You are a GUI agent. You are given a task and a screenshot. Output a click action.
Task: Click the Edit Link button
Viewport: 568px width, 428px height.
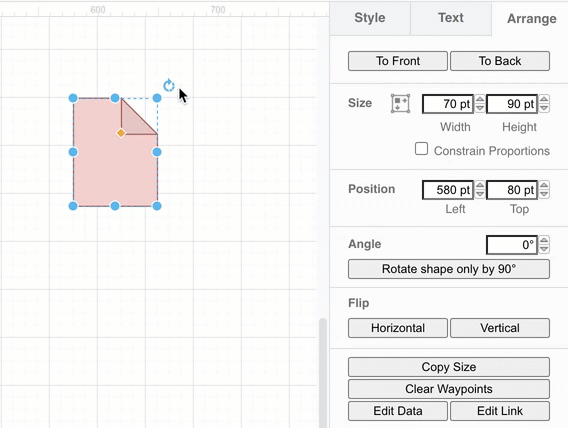pos(500,411)
